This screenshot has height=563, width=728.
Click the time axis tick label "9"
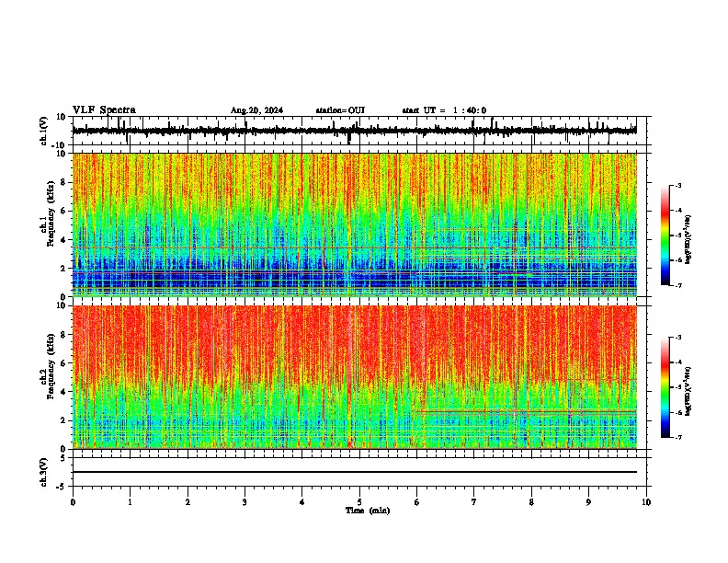tap(588, 502)
